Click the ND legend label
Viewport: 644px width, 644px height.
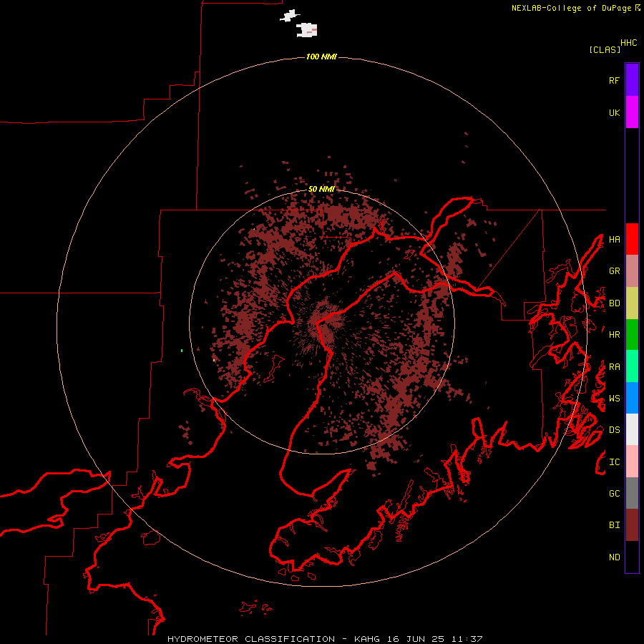pyautogui.click(x=614, y=557)
